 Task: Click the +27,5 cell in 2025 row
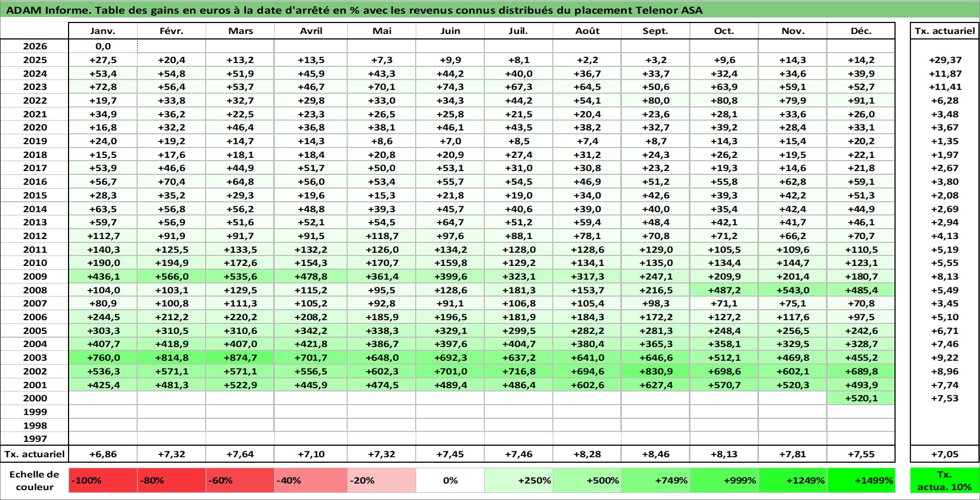pos(103,60)
